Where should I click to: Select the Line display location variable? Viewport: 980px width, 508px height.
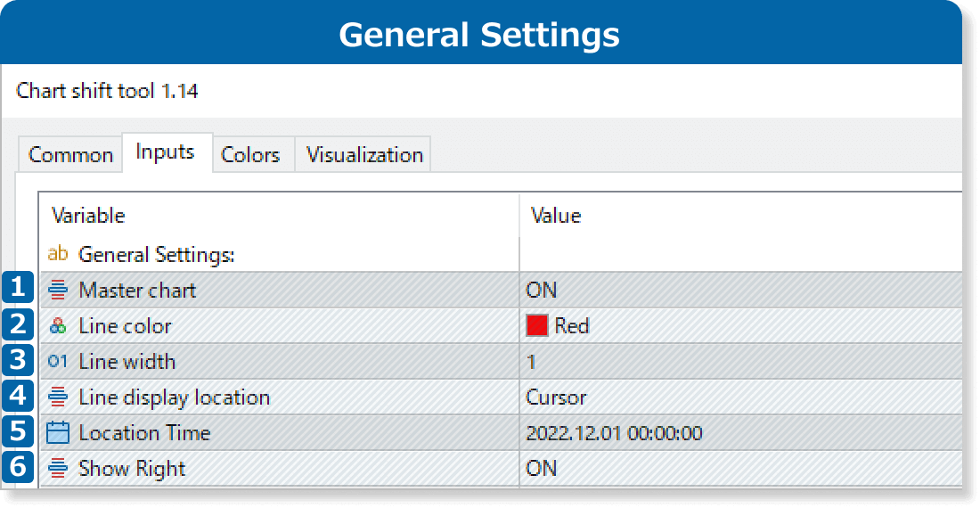coord(175,397)
